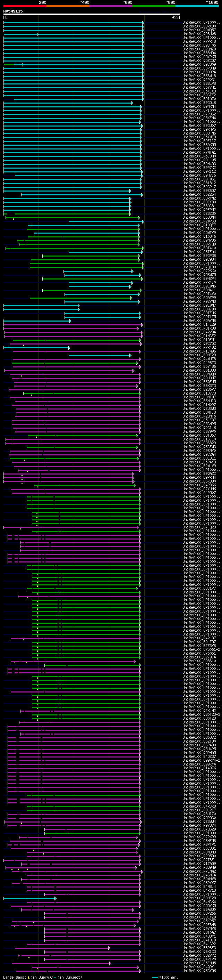Click hit label UniRef100_B8P8F3

coord(199,948)
